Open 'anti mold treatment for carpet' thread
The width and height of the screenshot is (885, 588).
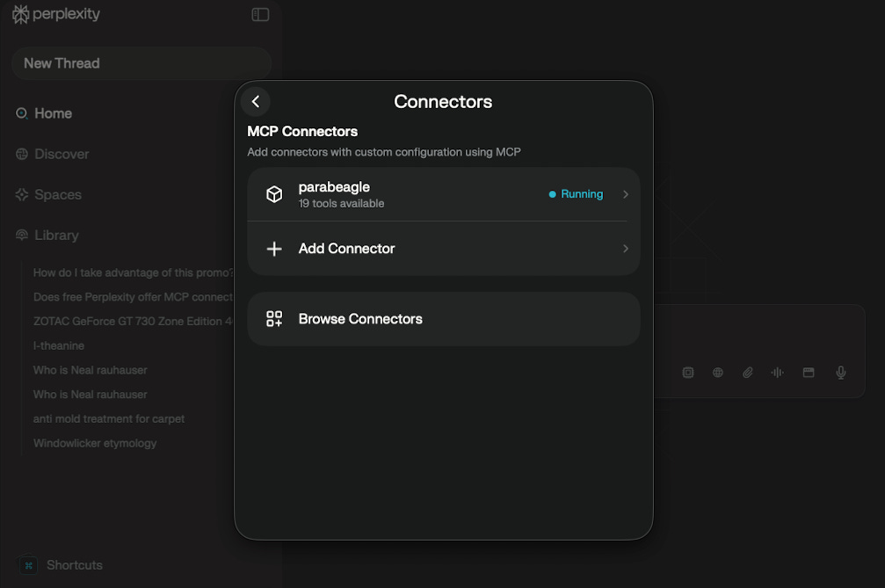pyautogui.click(x=109, y=418)
